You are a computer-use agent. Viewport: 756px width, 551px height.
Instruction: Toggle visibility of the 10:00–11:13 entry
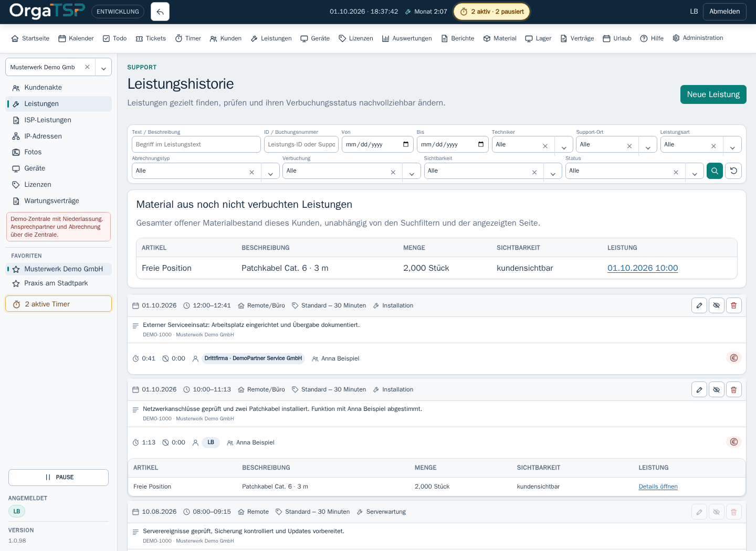717,389
